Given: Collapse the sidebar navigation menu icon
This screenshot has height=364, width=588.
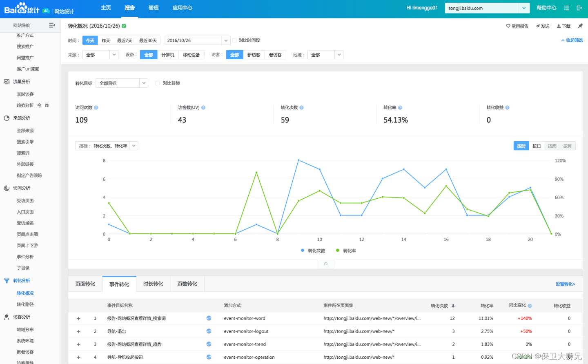Looking at the screenshot, I should pyautogui.click(x=52, y=25).
